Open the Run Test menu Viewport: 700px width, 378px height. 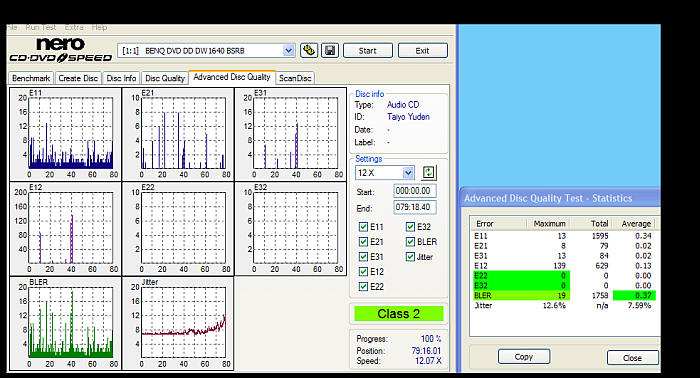pos(41,27)
